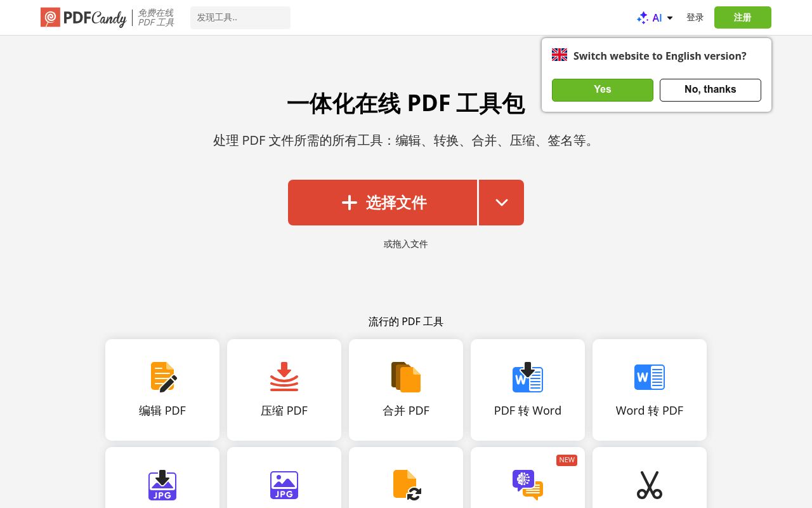
Task: Open the 压缩 PDF tool icon
Action: click(x=284, y=377)
